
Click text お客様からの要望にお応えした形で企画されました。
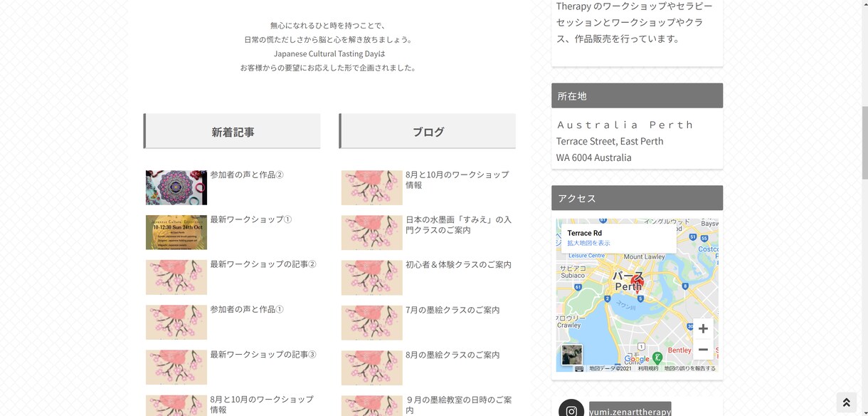pyautogui.click(x=329, y=68)
